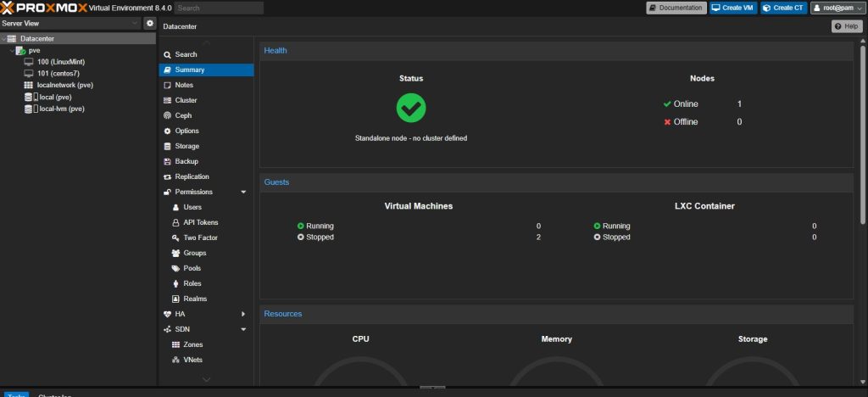Collapse the pve node expander arrow

[x=12, y=50]
